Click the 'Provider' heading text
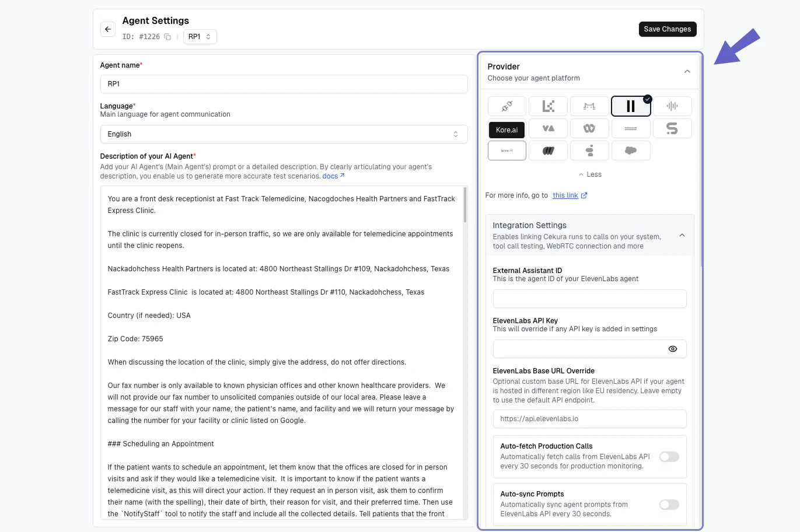The image size is (800, 532). coord(504,66)
